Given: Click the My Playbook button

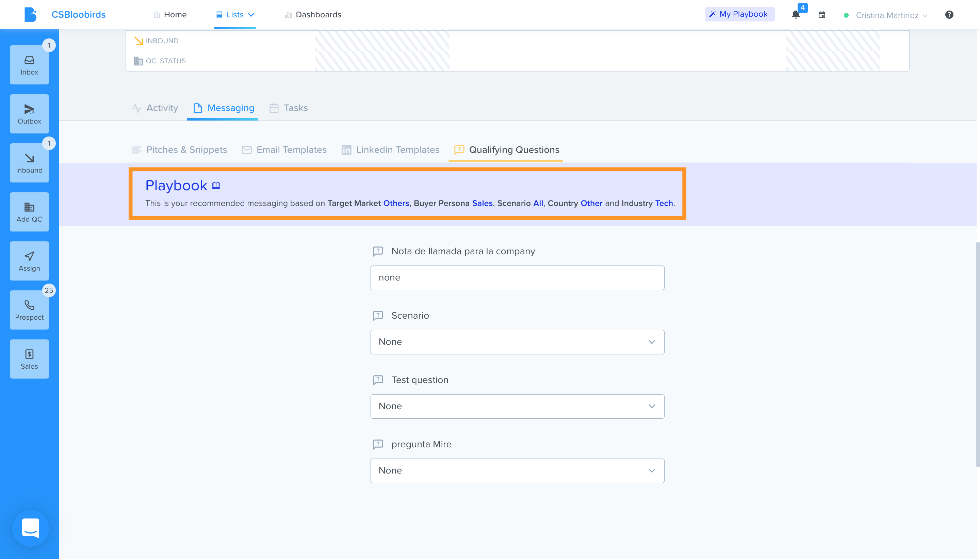Looking at the screenshot, I should pos(739,14).
